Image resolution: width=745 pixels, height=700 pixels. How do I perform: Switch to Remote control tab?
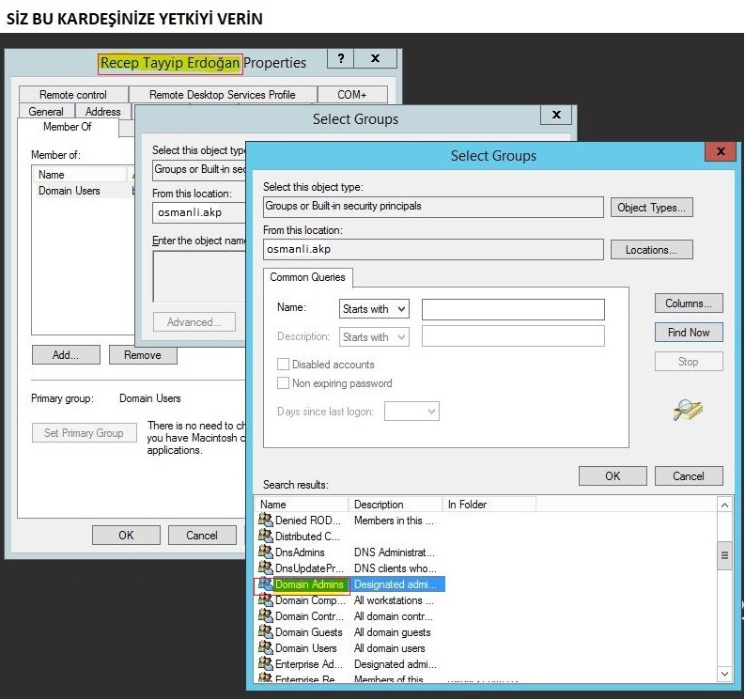(x=73, y=95)
